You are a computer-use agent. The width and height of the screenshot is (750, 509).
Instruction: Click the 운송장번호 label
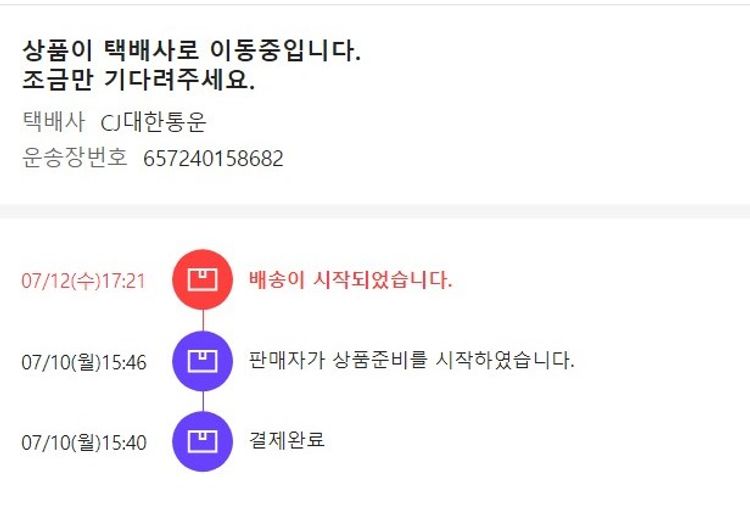click(75, 158)
